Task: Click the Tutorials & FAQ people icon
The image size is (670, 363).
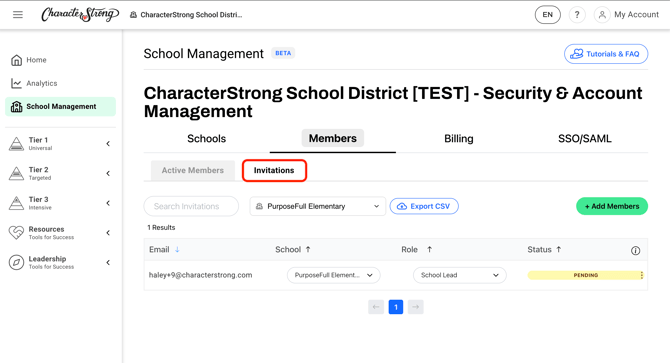Action: [x=576, y=54]
